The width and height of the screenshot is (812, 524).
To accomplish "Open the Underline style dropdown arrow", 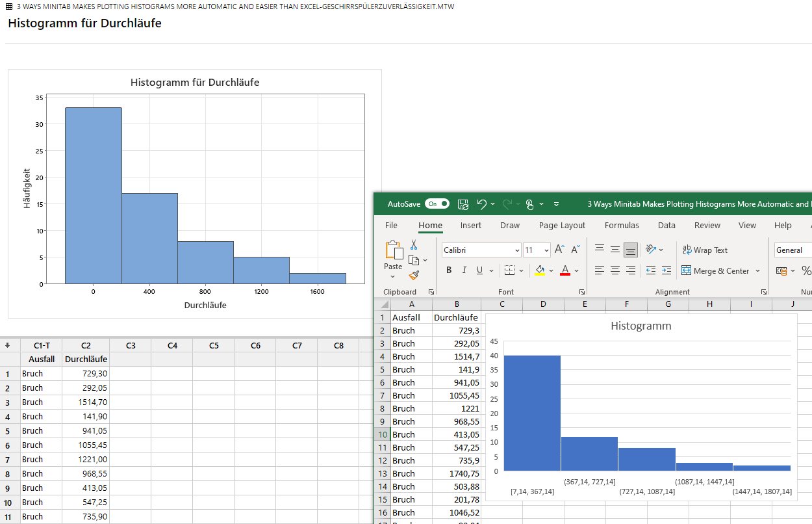I will tap(491, 270).
